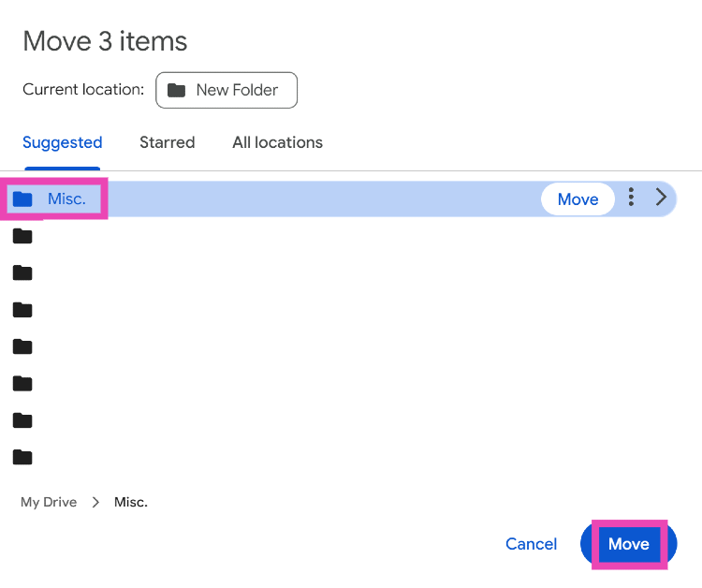Viewport: 702px width, 588px height.
Task: Select the unnamed folder icon directly below Misc.
Action: (x=22, y=236)
